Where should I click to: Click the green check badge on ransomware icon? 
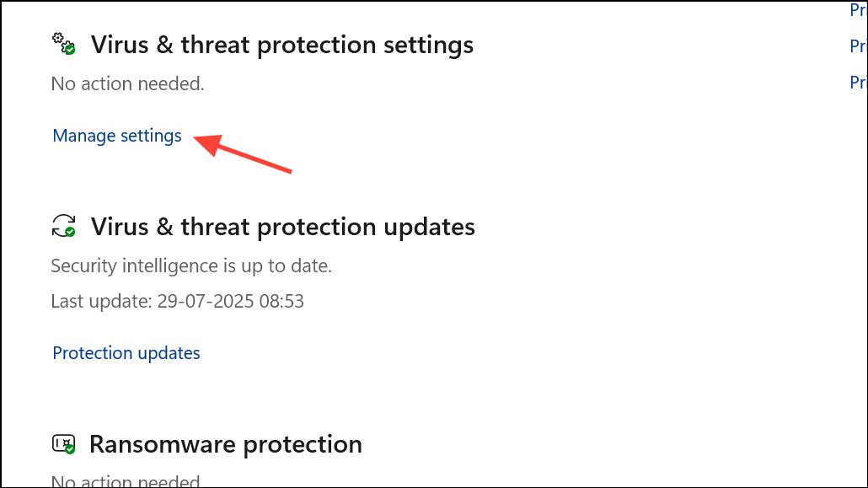click(x=70, y=449)
